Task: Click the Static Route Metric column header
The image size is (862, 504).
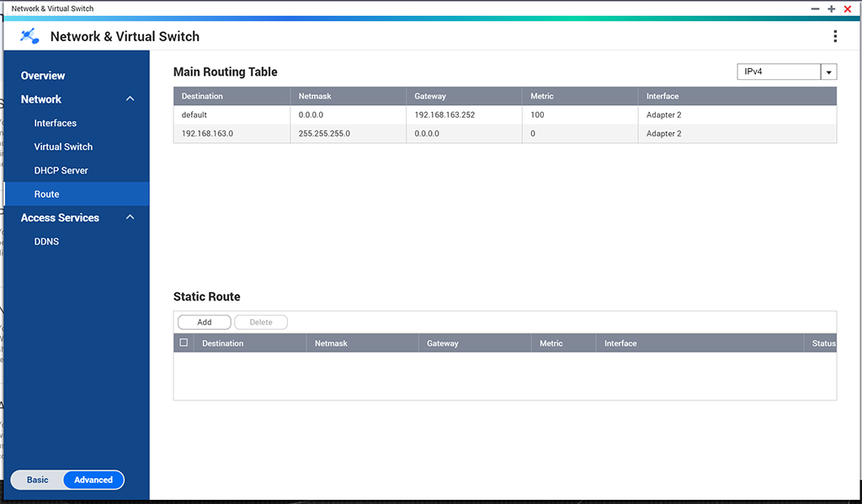Action: pos(563,343)
